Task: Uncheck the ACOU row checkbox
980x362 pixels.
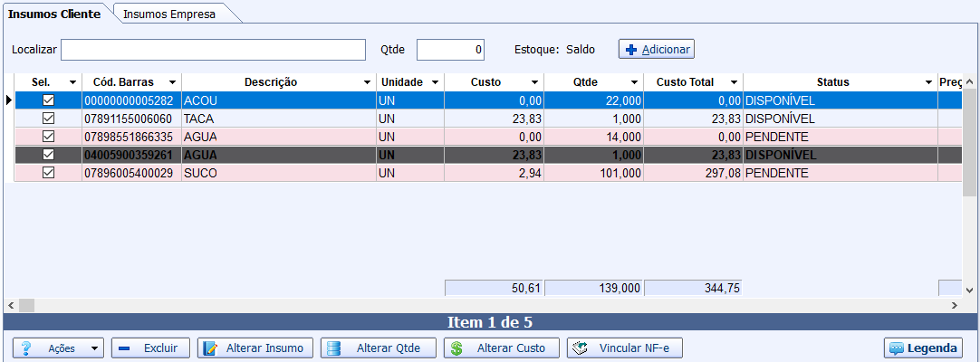Action: point(49,100)
